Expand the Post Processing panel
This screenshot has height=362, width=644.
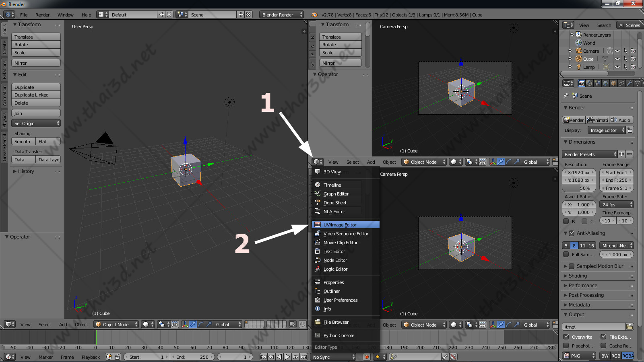[x=586, y=295]
